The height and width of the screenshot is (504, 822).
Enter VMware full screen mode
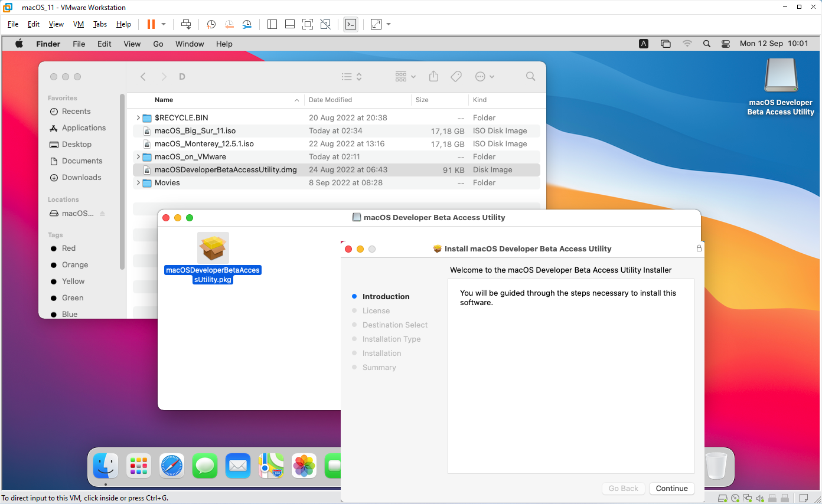pyautogui.click(x=308, y=24)
